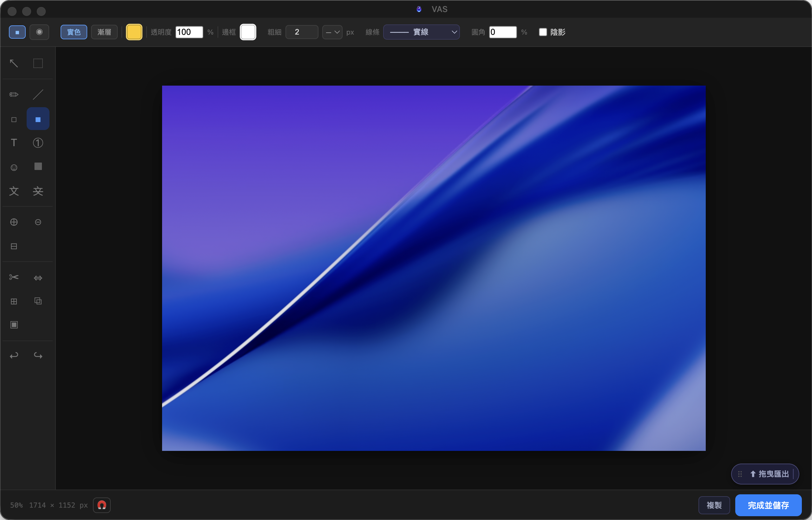Select the text T tool

(x=14, y=143)
